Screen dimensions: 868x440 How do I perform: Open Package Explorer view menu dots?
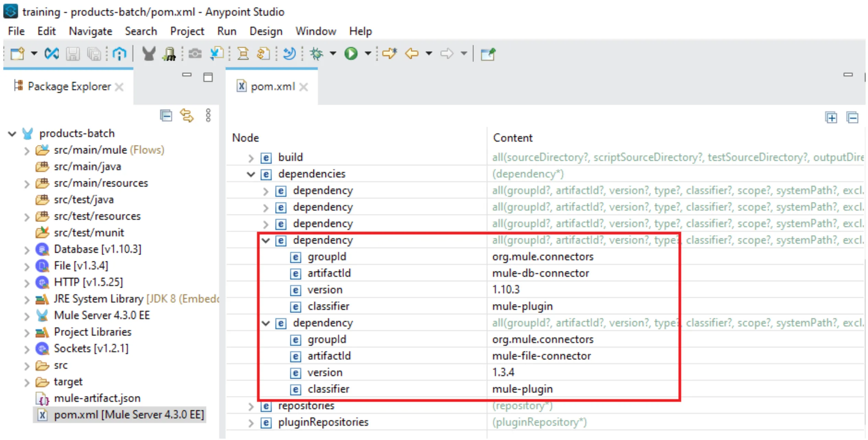[208, 116]
